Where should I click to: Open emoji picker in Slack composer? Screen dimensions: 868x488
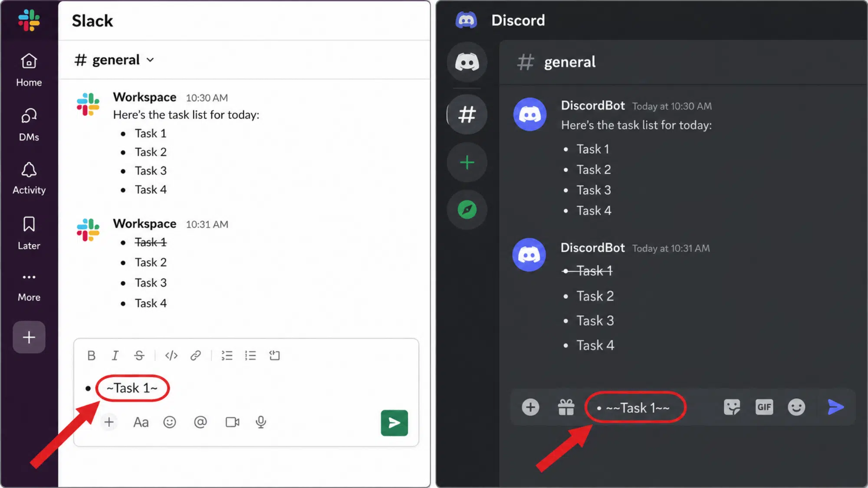(x=170, y=422)
